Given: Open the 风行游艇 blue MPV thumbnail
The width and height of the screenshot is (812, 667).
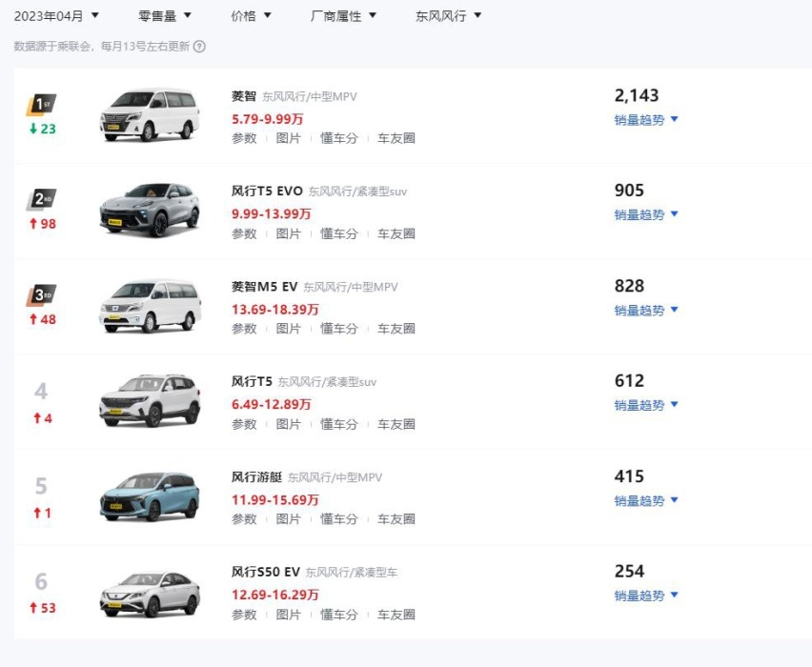Looking at the screenshot, I should coord(150,496).
